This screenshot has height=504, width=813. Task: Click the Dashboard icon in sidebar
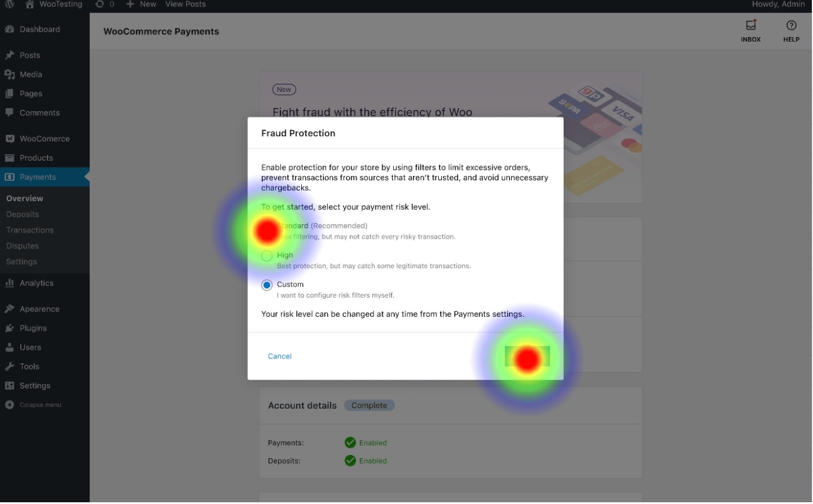tap(9, 29)
